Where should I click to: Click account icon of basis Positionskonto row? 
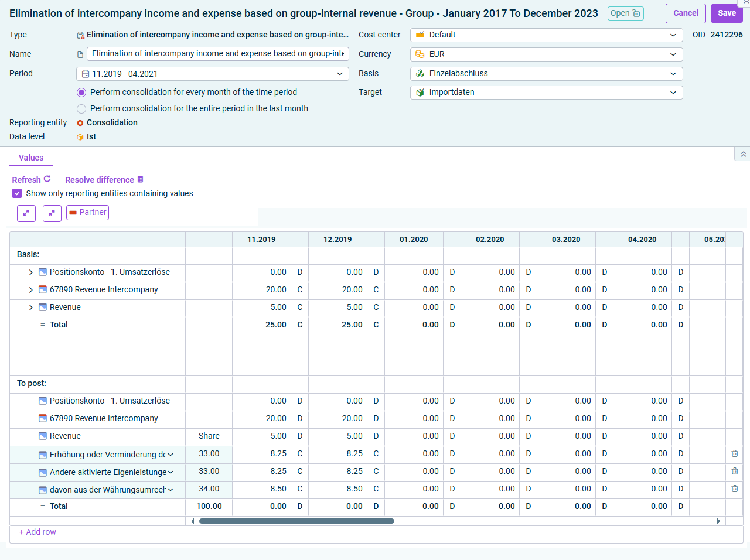(x=43, y=272)
